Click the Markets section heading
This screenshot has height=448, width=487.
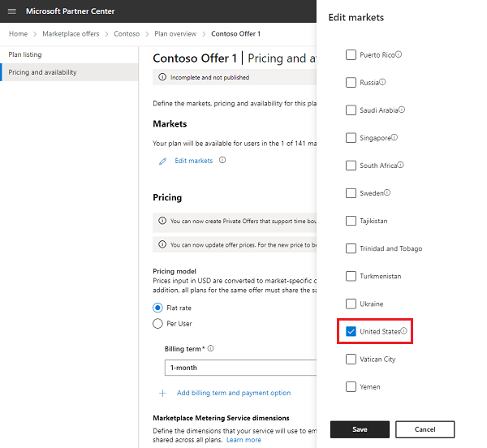tap(170, 124)
